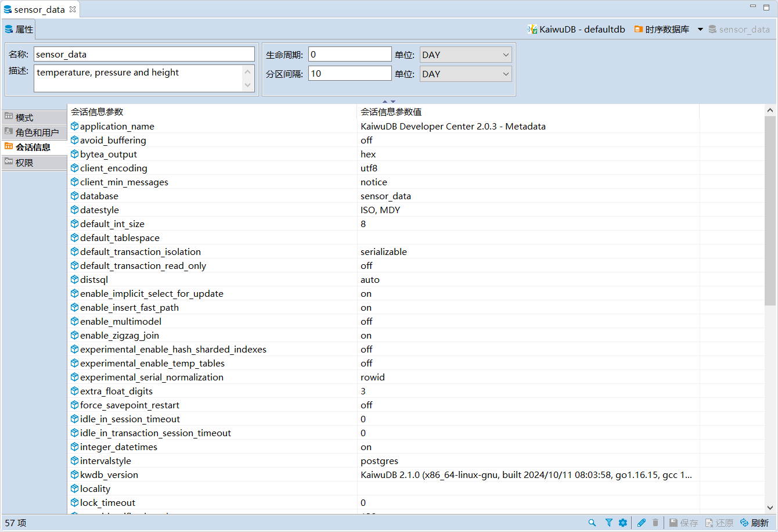Click the pencil edit icon
Viewport: 778px width, 532px height.
642,523
